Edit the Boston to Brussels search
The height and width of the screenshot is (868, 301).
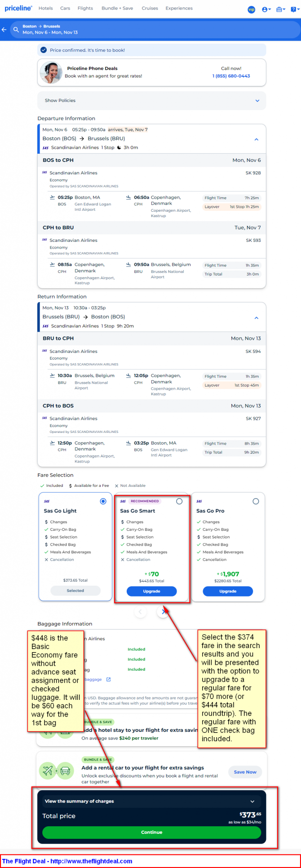155,30
